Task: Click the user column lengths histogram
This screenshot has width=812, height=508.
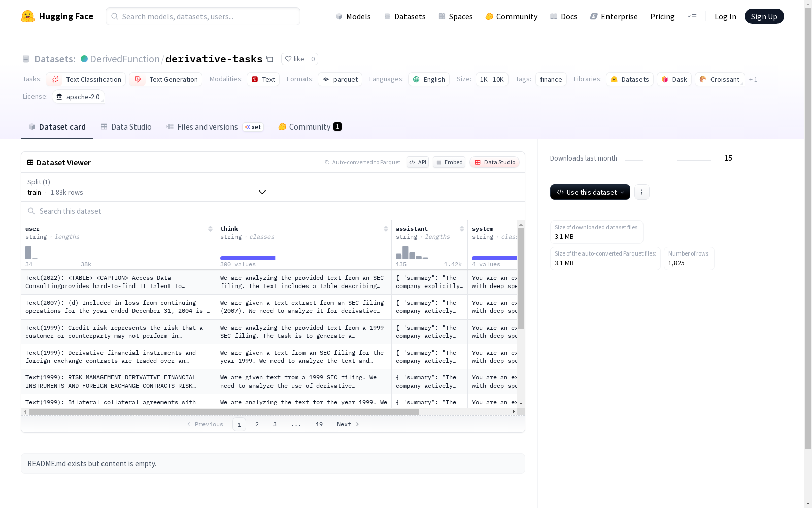Action: [58, 252]
